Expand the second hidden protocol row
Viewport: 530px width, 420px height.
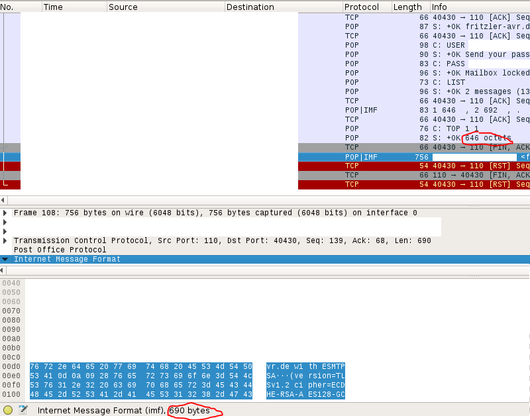tap(5, 222)
